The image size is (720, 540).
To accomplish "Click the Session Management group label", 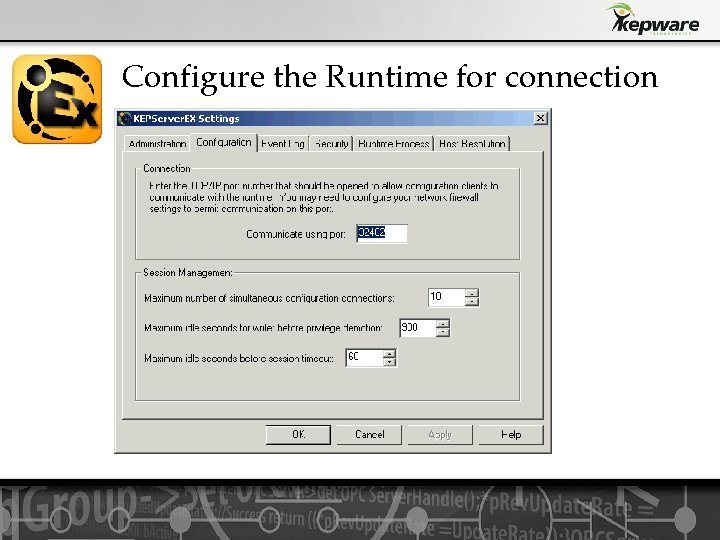I will (x=188, y=273).
